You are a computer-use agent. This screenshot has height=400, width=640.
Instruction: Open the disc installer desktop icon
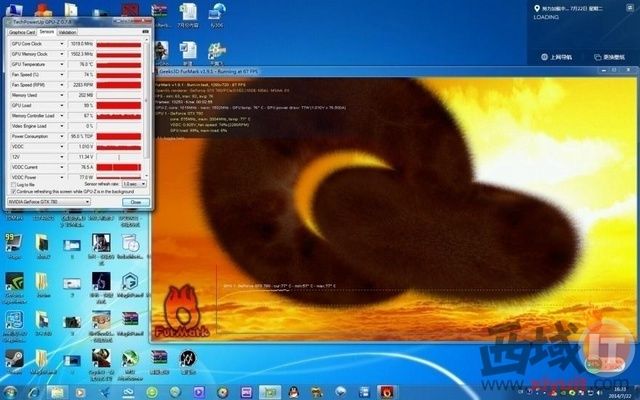click(131, 243)
